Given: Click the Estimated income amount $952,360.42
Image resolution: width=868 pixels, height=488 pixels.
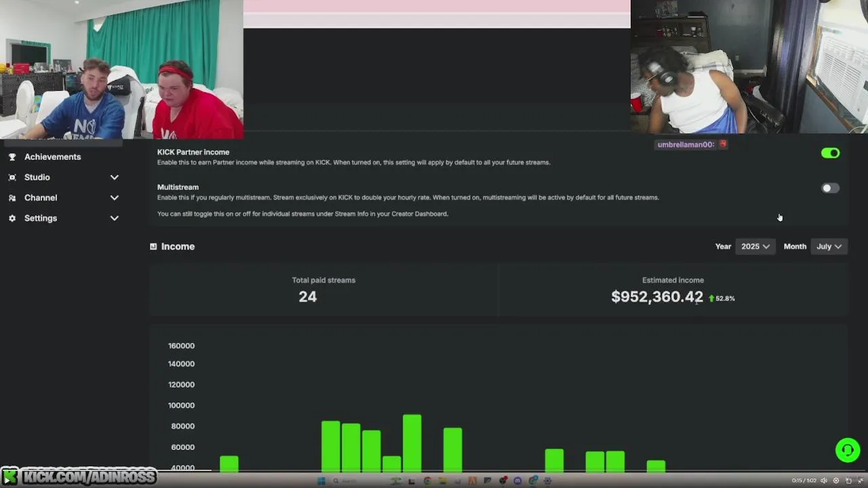Looking at the screenshot, I should click(657, 297).
